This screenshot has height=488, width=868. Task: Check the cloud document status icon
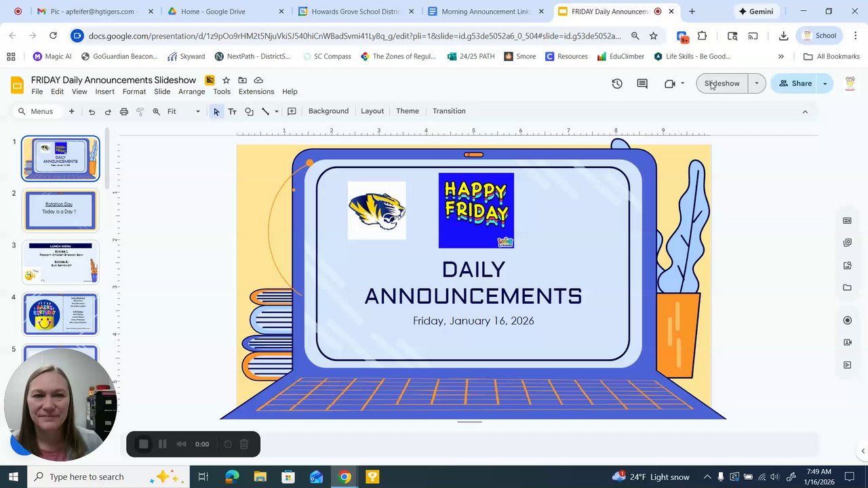(258, 80)
